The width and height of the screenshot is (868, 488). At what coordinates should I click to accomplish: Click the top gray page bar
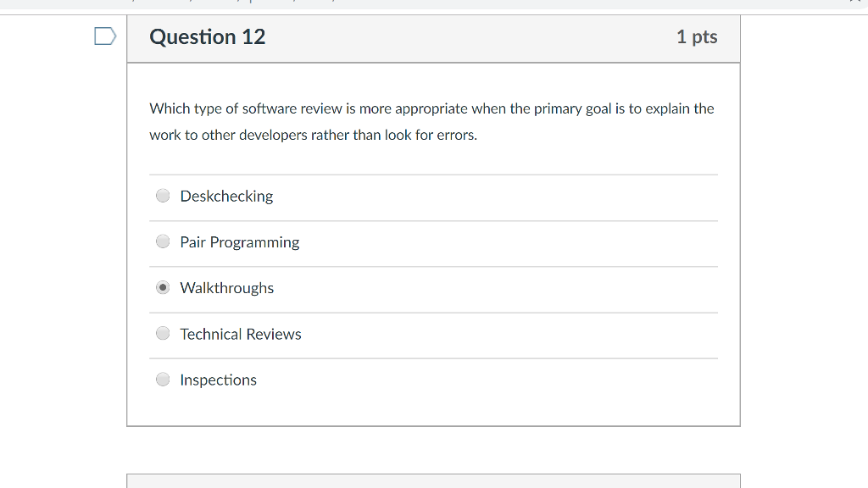tap(434, 5)
